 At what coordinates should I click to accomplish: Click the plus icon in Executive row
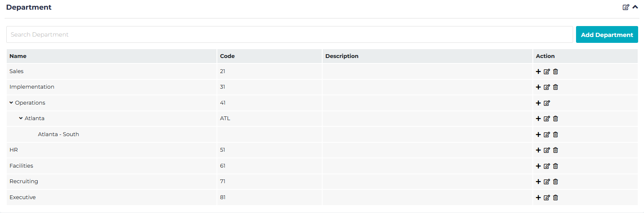(x=538, y=197)
